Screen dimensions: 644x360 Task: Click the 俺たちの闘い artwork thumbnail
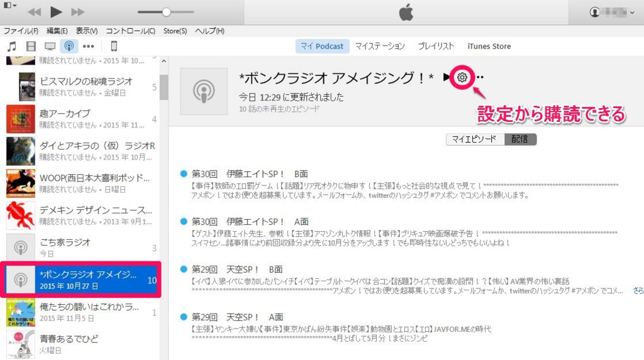[x=21, y=312]
